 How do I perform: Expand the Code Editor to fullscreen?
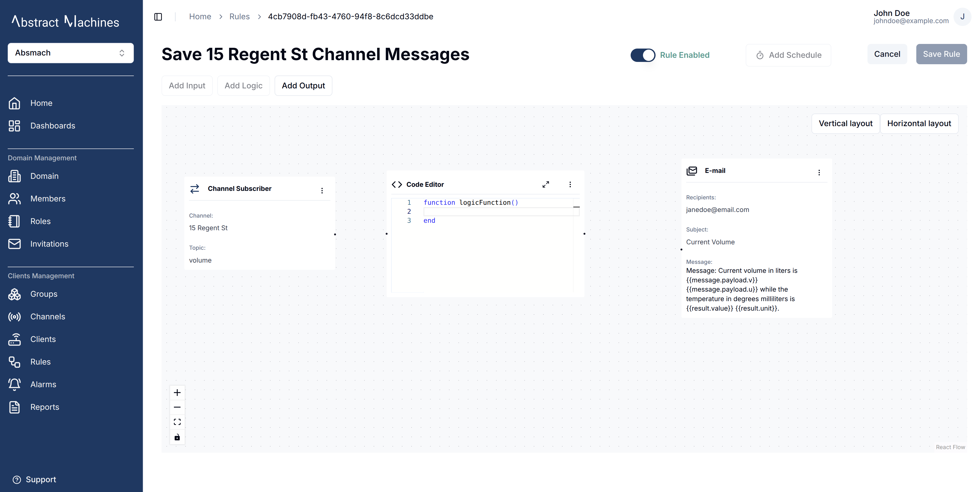coord(546,184)
